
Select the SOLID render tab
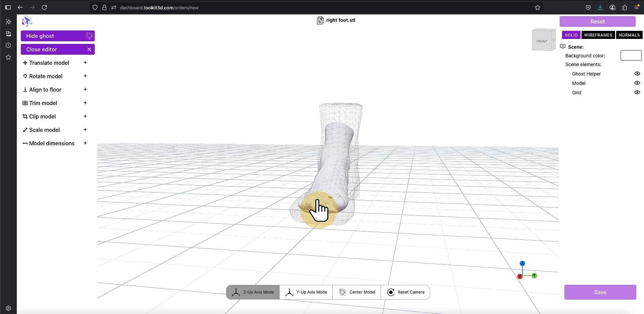point(571,35)
